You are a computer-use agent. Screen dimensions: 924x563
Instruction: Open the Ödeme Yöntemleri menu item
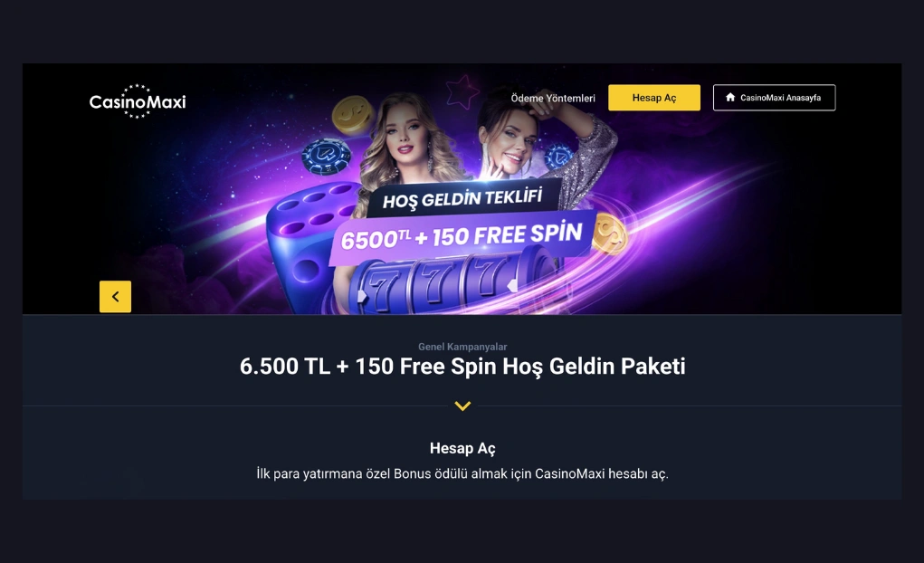tap(553, 98)
